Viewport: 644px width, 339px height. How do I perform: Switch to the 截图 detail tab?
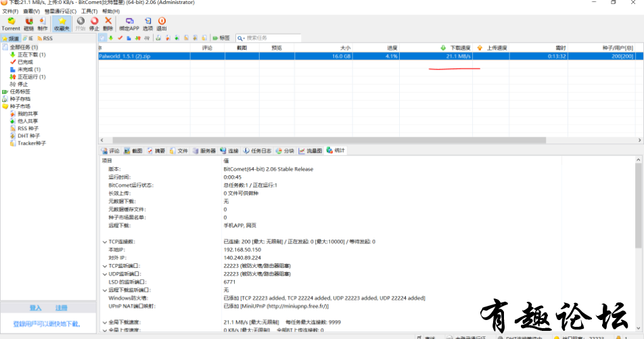(x=133, y=151)
